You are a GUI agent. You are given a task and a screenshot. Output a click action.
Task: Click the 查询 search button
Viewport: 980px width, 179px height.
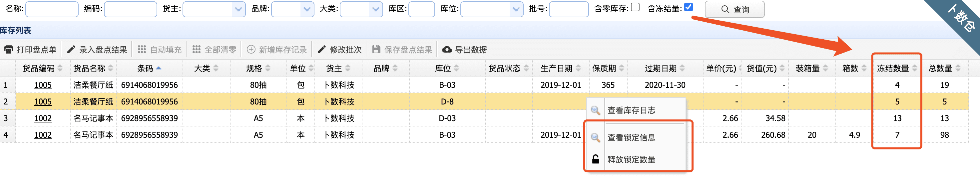point(734,10)
